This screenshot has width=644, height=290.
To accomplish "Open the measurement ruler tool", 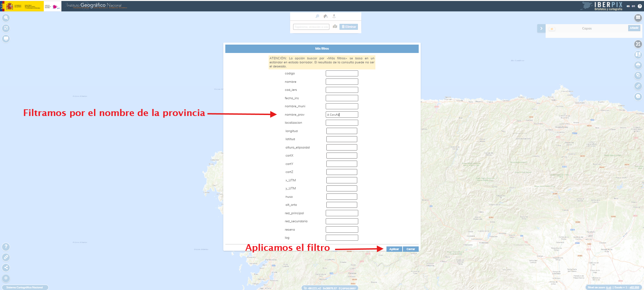I will [x=638, y=86].
